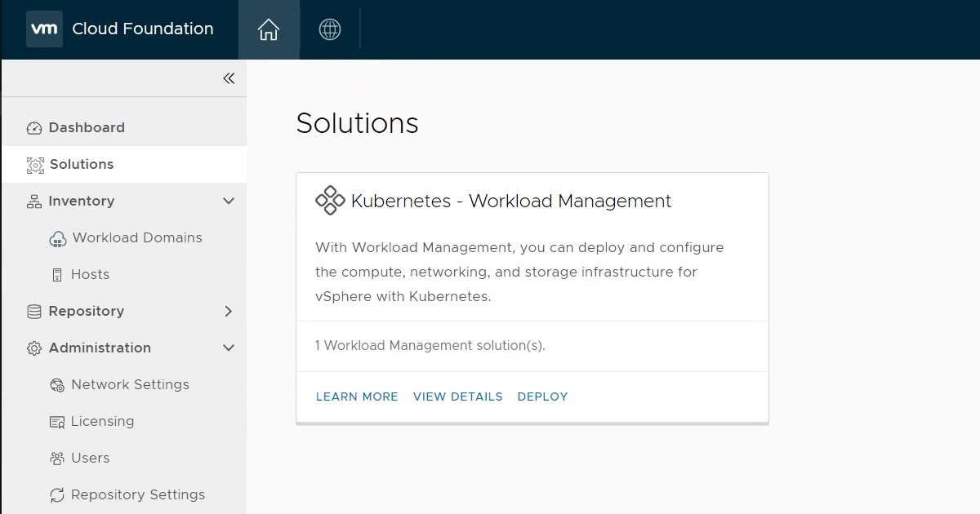
Task: Click '1 Workload Management solution(s).' text
Action: click(x=430, y=346)
